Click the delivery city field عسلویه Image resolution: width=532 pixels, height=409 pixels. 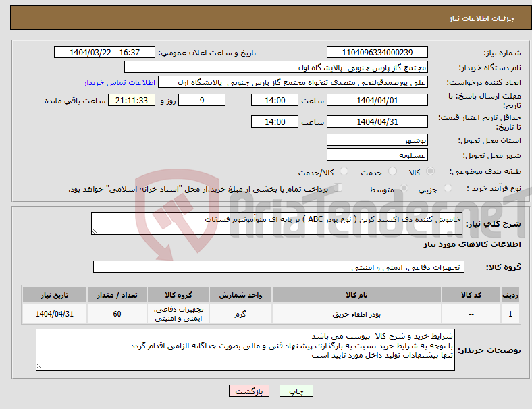coord(377,155)
